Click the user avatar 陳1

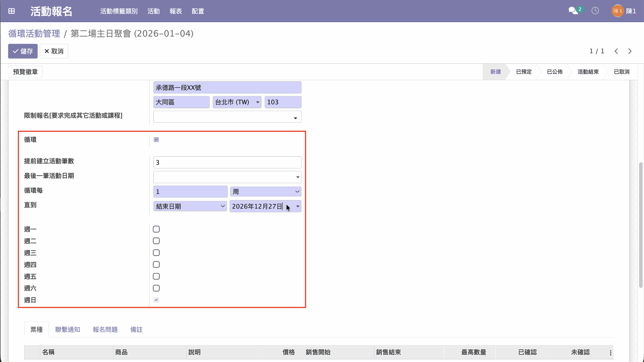(x=618, y=11)
